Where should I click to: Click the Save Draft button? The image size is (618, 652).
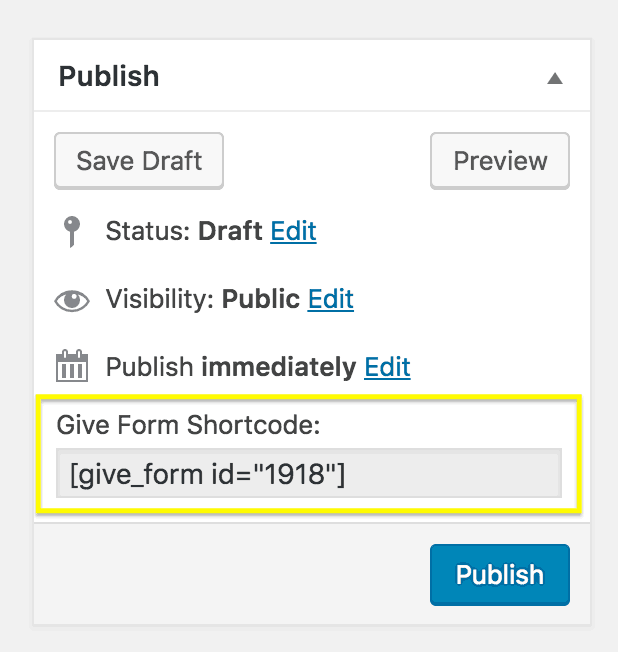[x=139, y=161]
